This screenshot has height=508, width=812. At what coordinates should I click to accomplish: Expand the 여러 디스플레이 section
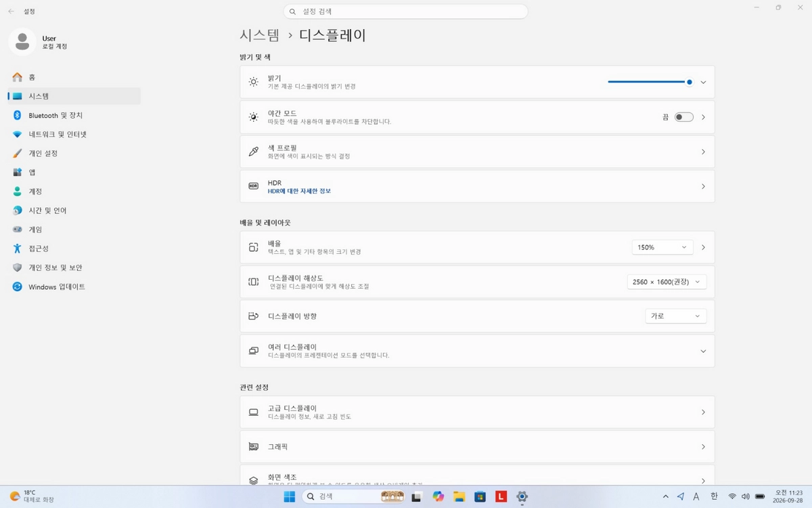[x=477, y=351]
